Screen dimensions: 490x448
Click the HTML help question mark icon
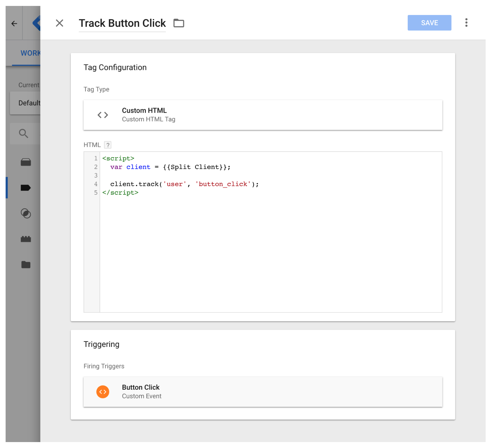[108, 145]
